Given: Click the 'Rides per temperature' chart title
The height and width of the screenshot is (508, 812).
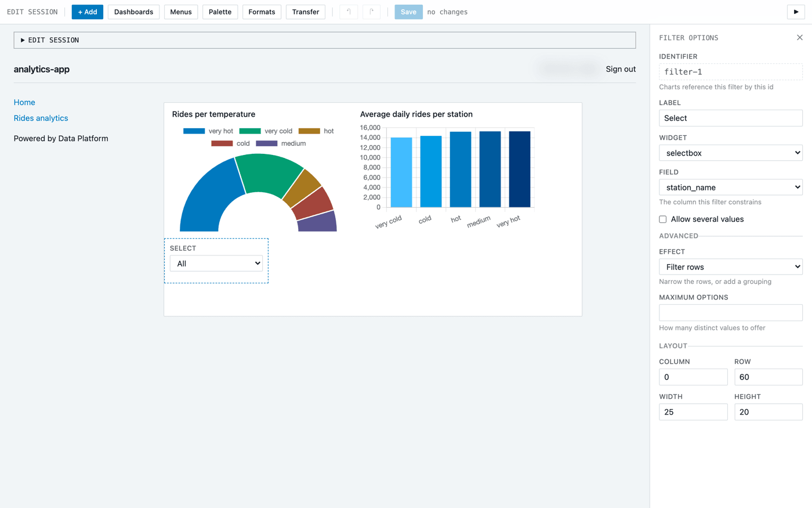Looking at the screenshot, I should click(213, 114).
